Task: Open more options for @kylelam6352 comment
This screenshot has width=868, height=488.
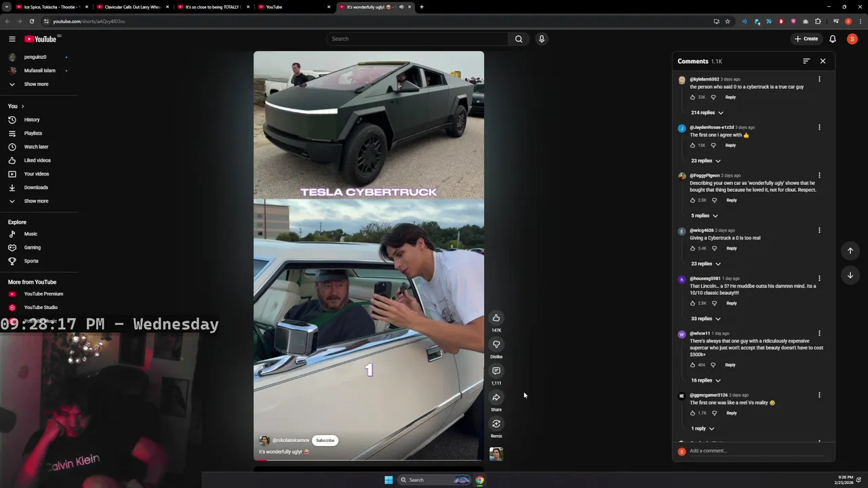Action: pyautogui.click(x=819, y=79)
